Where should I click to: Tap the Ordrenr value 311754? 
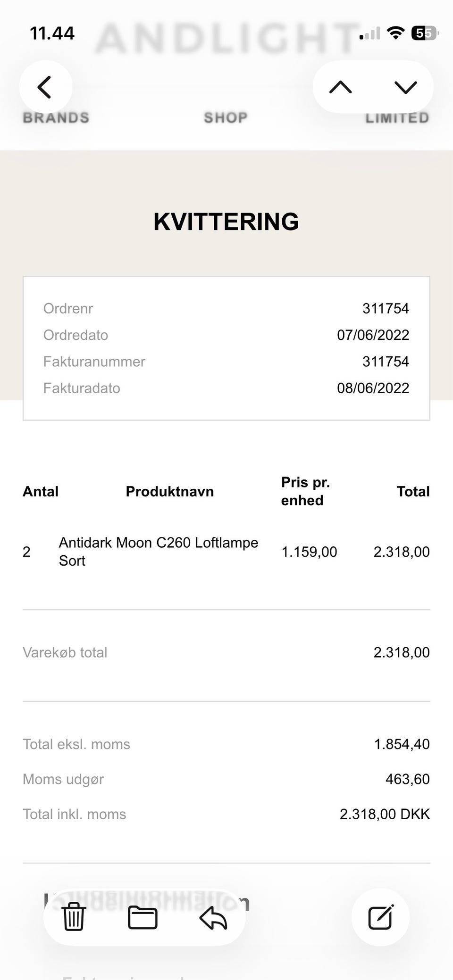coord(386,309)
